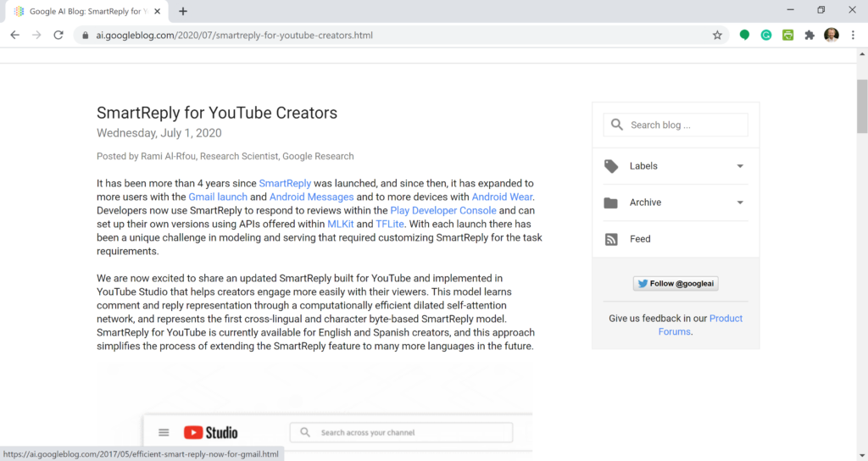Select the Google AI Blog tab
This screenshot has width=868, height=461.
coord(86,11)
